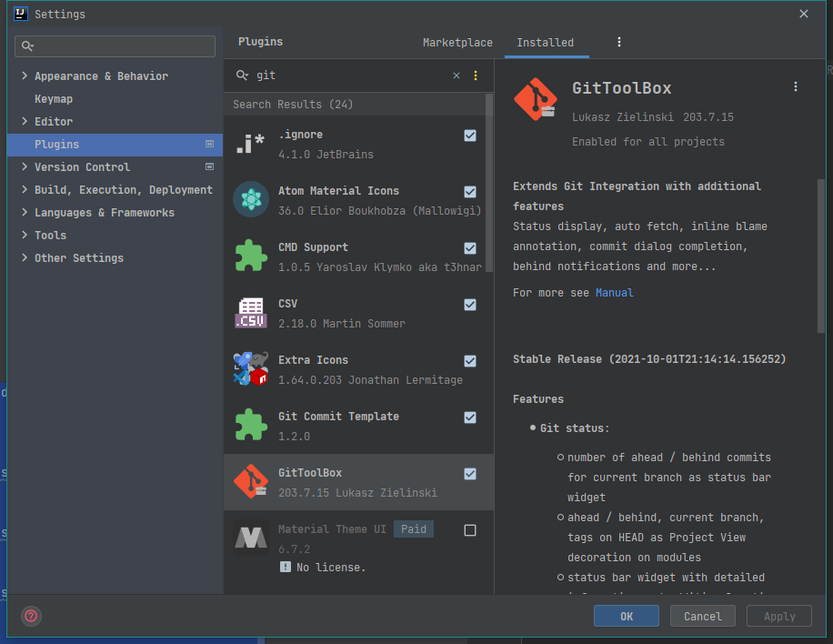The width and height of the screenshot is (833, 644).
Task: Uncheck the Git Commit Template plugin
Action: pyautogui.click(x=470, y=418)
